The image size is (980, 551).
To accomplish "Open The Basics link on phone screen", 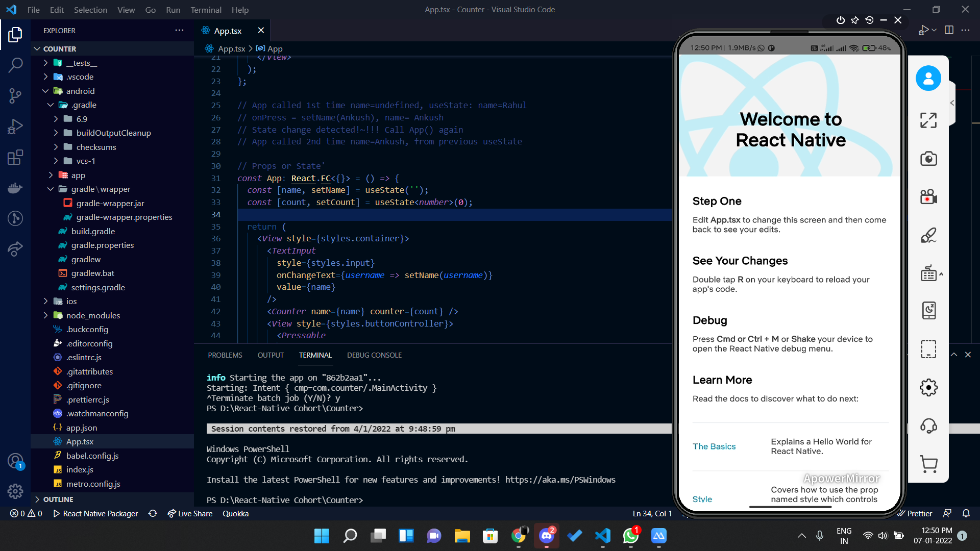I will tap(714, 446).
